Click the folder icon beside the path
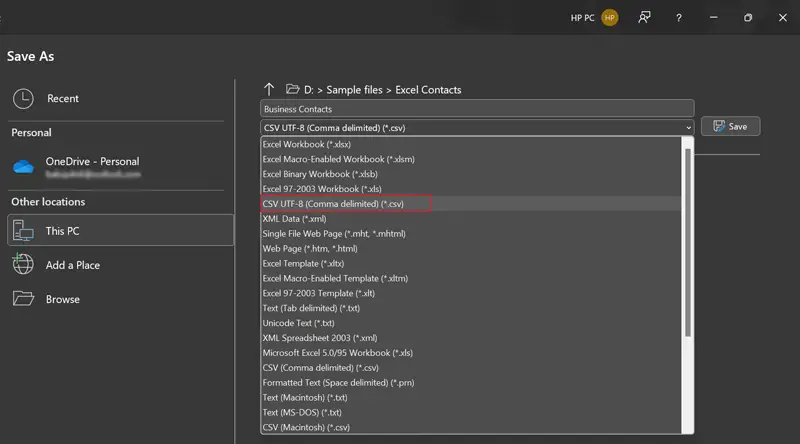 (x=292, y=90)
